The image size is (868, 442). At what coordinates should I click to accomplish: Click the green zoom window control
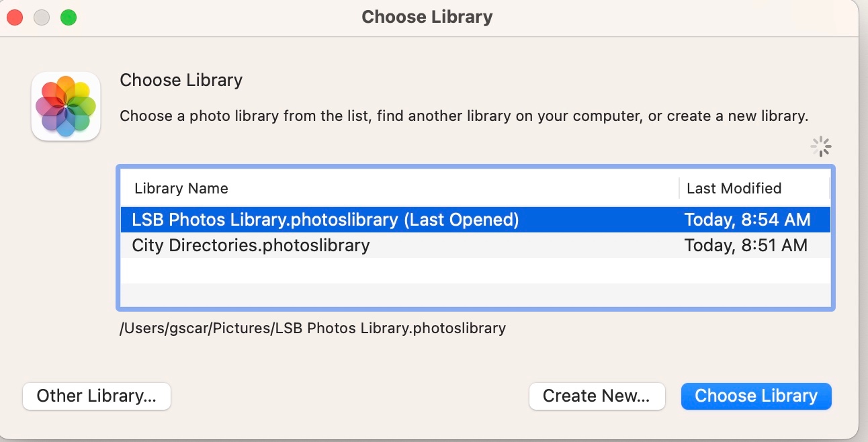click(67, 17)
